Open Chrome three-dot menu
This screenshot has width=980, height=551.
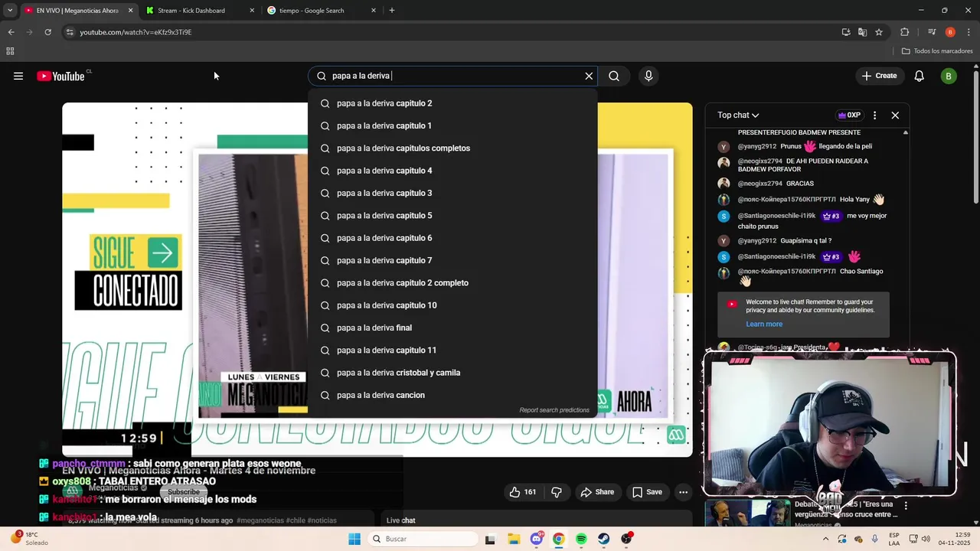pyautogui.click(x=969, y=32)
